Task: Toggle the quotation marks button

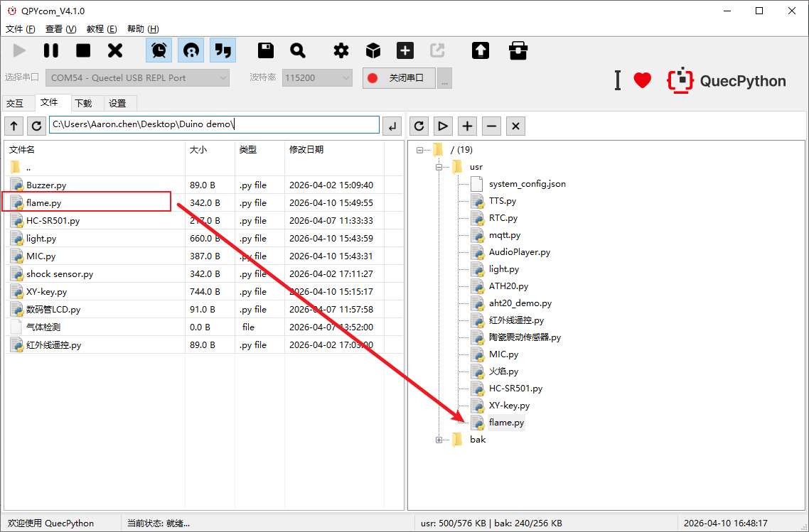Action: pyautogui.click(x=223, y=50)
